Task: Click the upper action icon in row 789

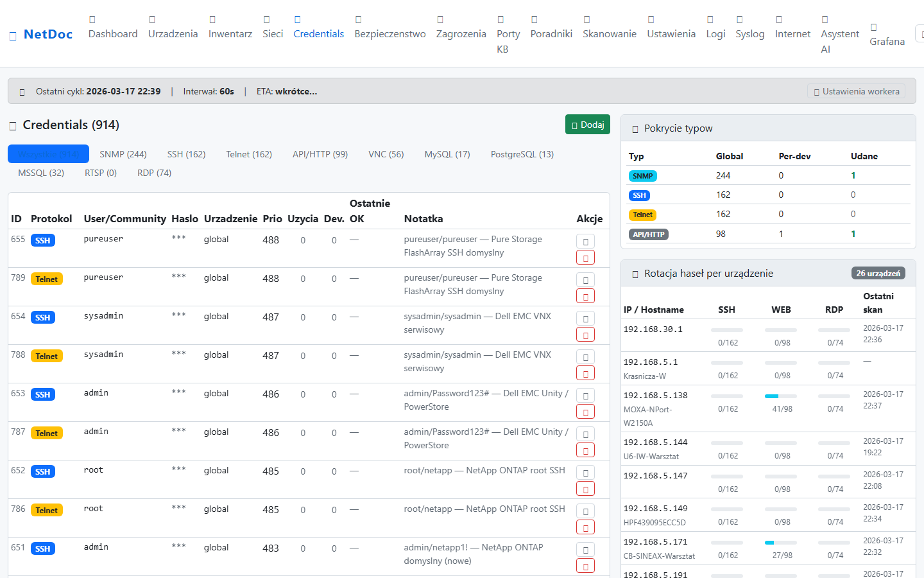Action: (x=585, y=279)
